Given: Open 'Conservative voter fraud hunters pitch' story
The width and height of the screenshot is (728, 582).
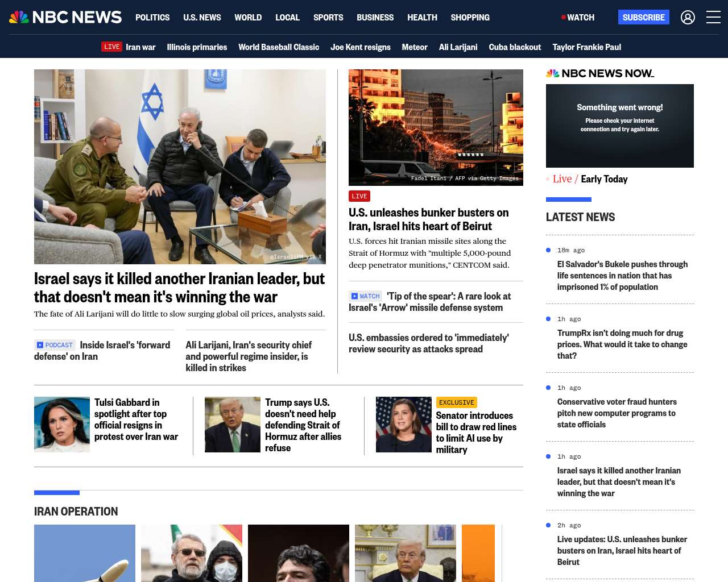Looking at the screenshot, I should (617, 413).
